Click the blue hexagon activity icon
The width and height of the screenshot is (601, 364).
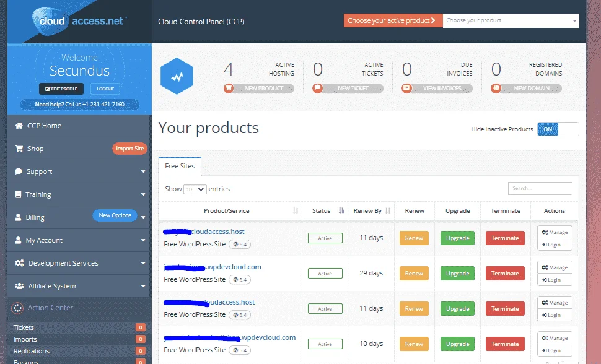177,76
